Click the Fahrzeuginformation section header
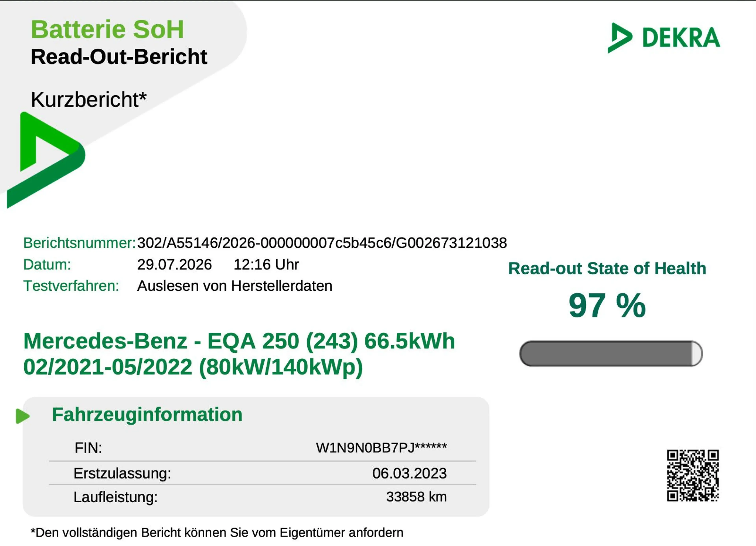756x546 pixels. tap(147, 415)
